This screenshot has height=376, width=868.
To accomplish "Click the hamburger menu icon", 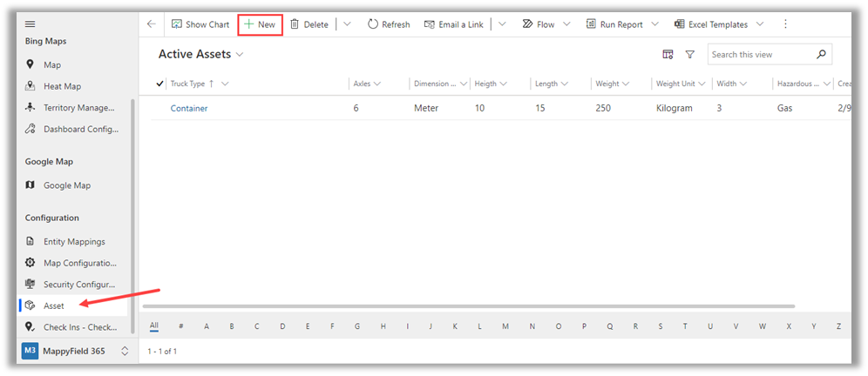I will pyautogui.click(x=31, y=23).
